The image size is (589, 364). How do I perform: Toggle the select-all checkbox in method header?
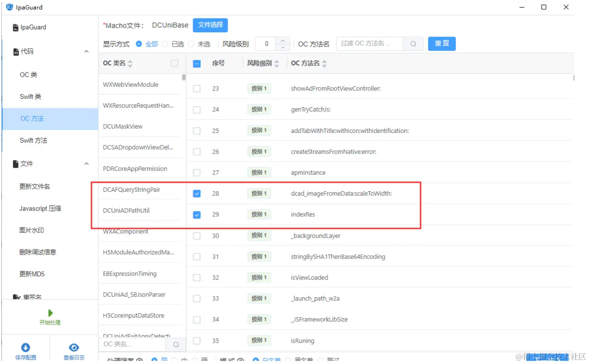pyautogui.click(x=197, y=64)
